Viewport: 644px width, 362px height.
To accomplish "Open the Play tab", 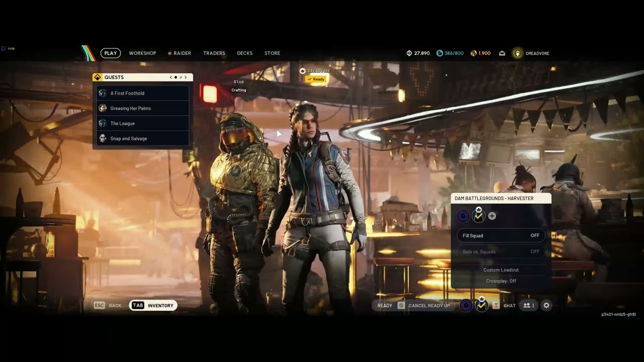I will click(111, 53).
